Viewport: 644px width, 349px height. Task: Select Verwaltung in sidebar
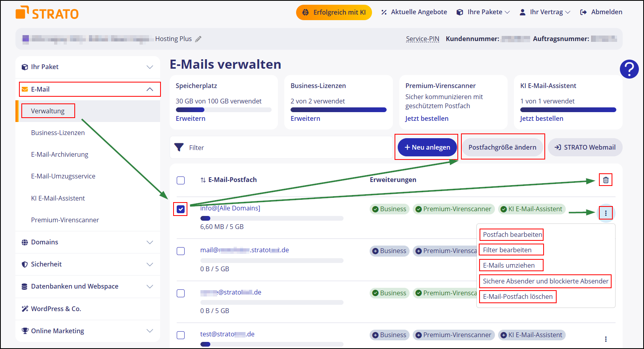[x=48, y=111]
